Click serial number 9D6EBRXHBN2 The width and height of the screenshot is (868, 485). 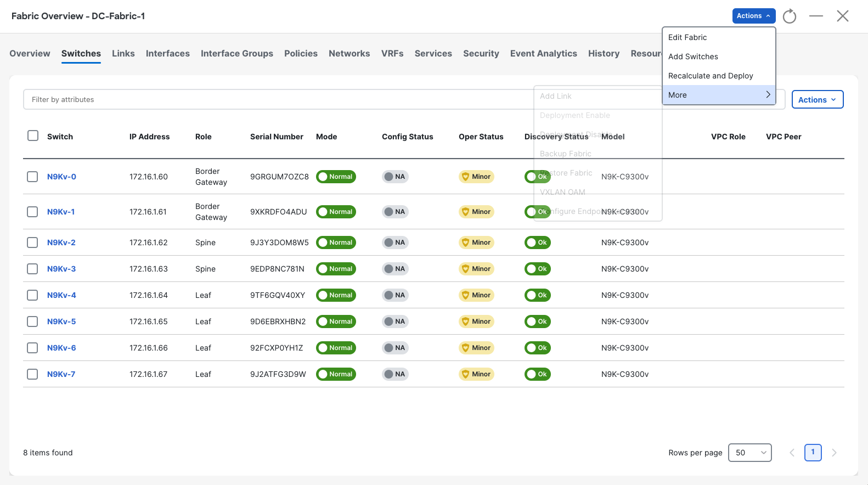(278, 322)
